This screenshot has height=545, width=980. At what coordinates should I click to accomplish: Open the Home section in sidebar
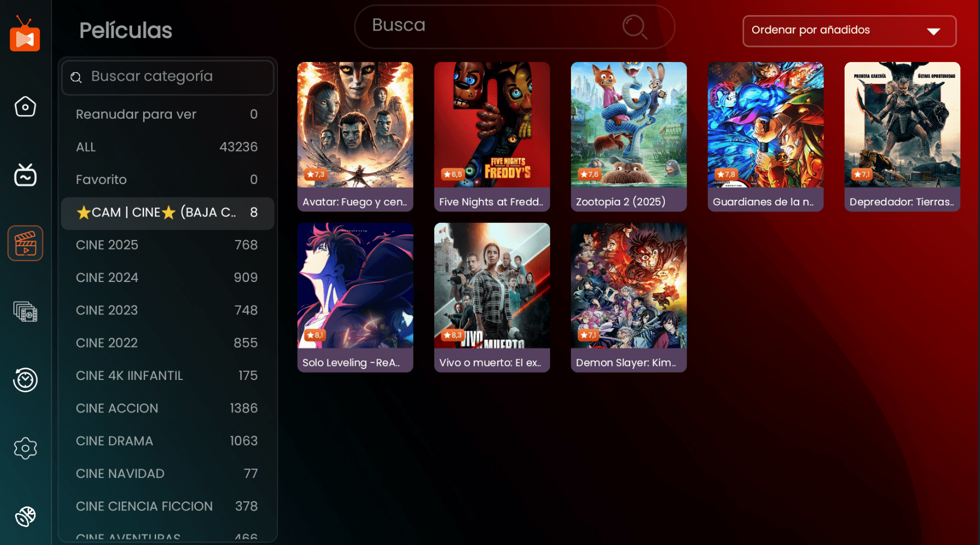point(25,106)
